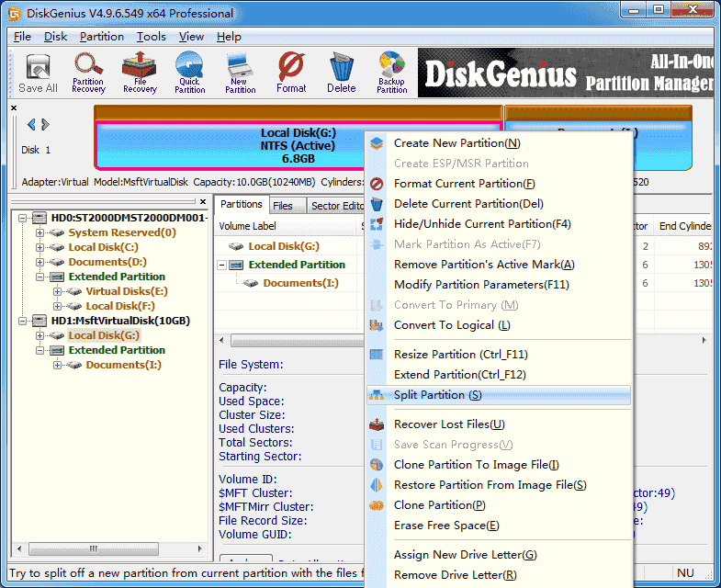Click the Hide/Unhide Current Partition icon
This screenshot has height=588, width=721.
(x=377, y=224)
